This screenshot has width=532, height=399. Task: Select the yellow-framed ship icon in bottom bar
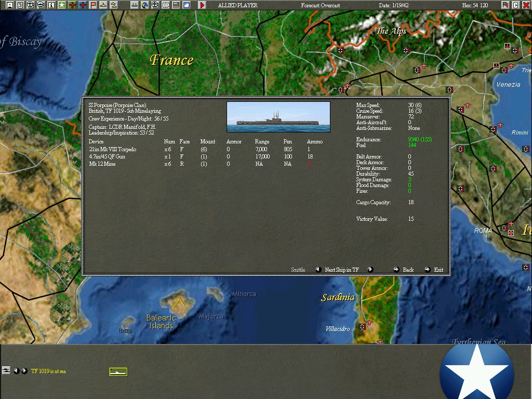click(118, 371)
